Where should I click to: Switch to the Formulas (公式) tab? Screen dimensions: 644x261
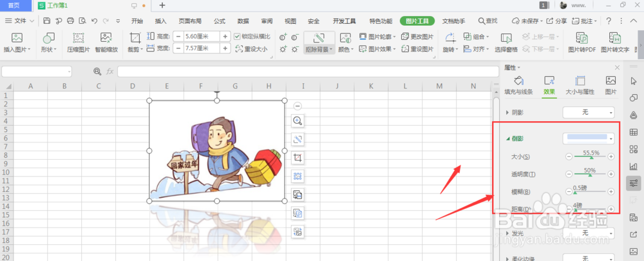coord(220,21)
